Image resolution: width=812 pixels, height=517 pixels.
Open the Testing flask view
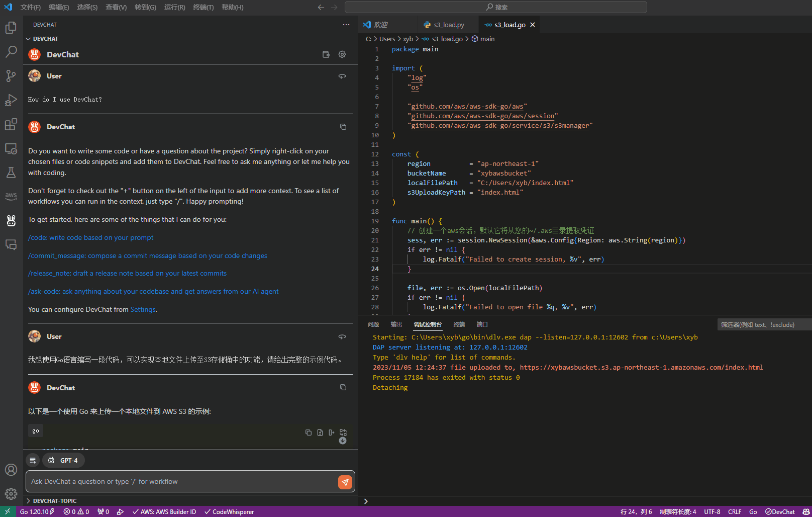11,173
